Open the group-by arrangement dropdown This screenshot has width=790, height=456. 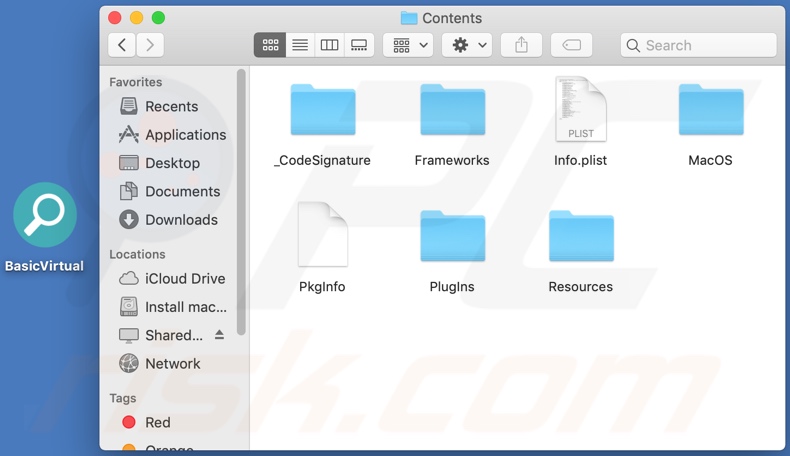click(x=410, y=45)
